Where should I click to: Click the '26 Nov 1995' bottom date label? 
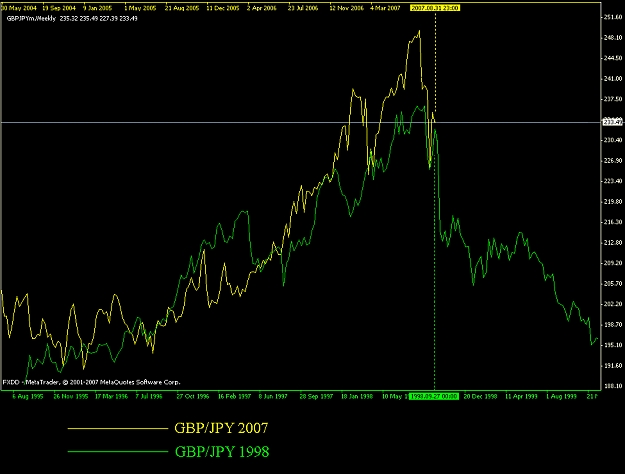[x=71, y=396]
